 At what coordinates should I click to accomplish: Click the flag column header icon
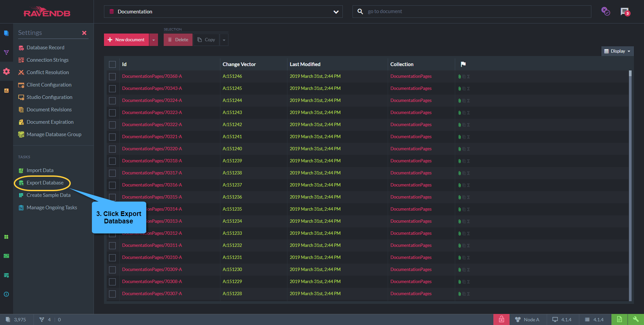463,64
